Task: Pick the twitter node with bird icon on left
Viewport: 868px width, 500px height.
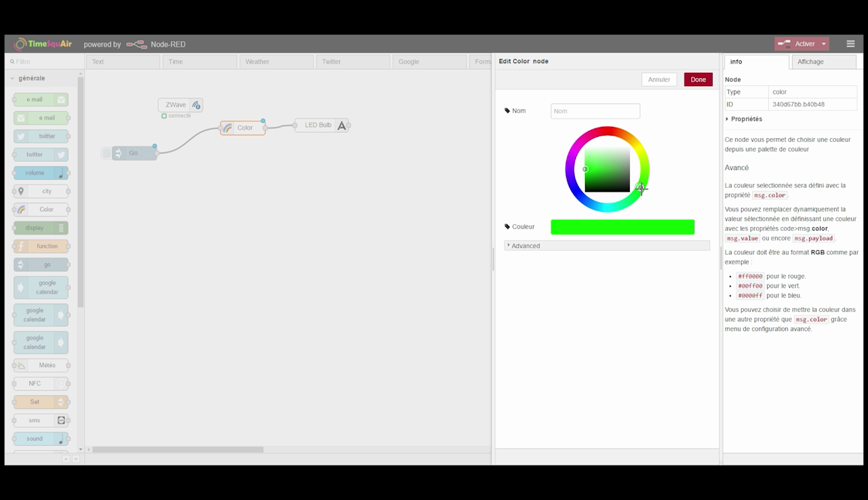Action: point(41,136)
